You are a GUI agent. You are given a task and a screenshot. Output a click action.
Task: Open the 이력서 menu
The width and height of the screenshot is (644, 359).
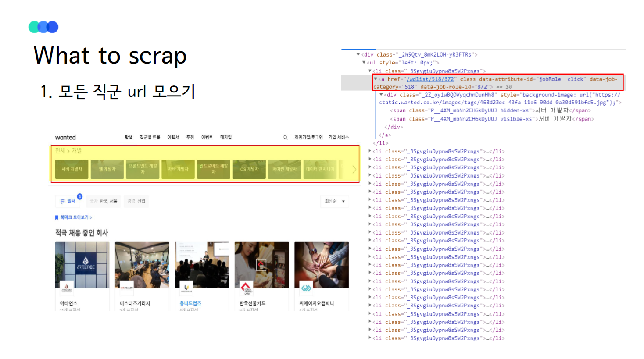click(173, 137)
